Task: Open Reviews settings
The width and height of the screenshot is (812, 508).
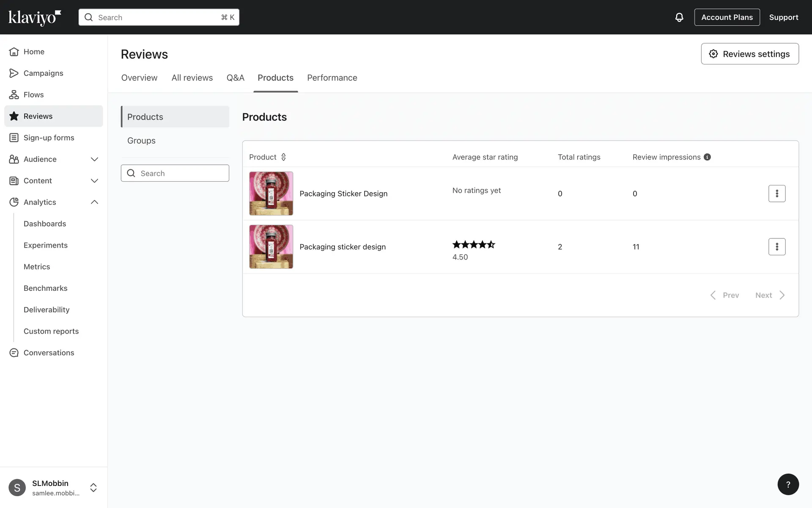Action: tap(749, 54)
